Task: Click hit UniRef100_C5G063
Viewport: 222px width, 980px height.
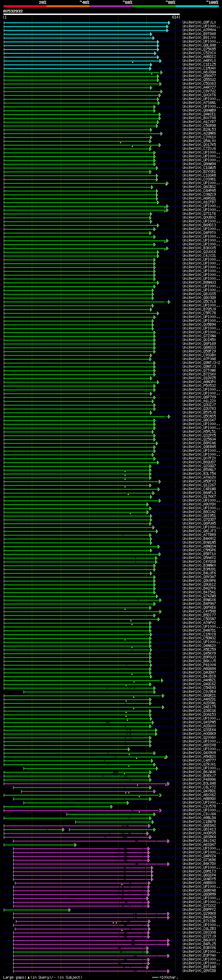Action: tap(199, 84)
